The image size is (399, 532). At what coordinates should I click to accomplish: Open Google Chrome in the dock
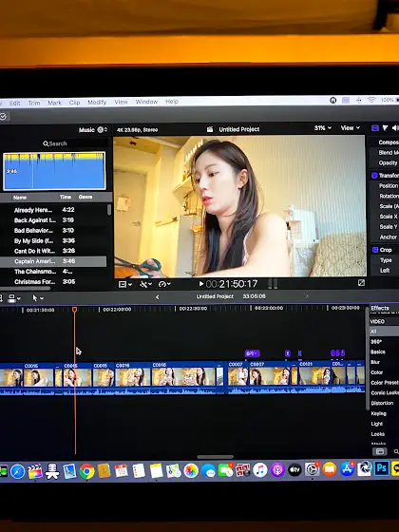[86, 471]
